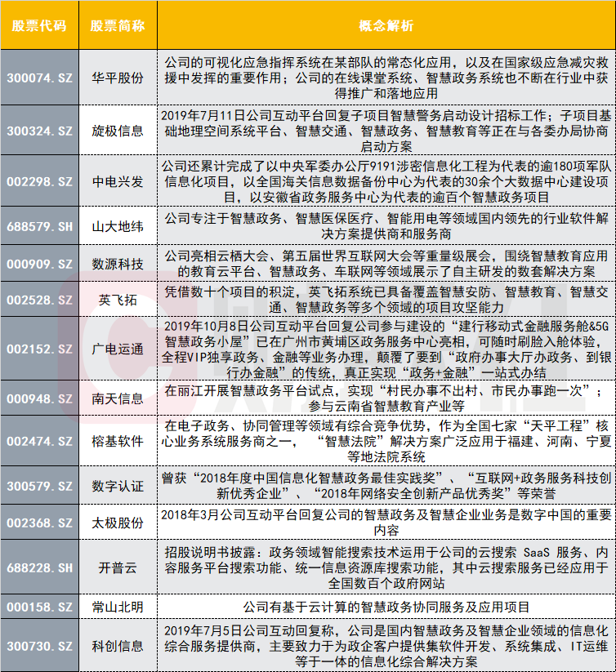Click the 广电运通 concept description cell

click(386, 349)
